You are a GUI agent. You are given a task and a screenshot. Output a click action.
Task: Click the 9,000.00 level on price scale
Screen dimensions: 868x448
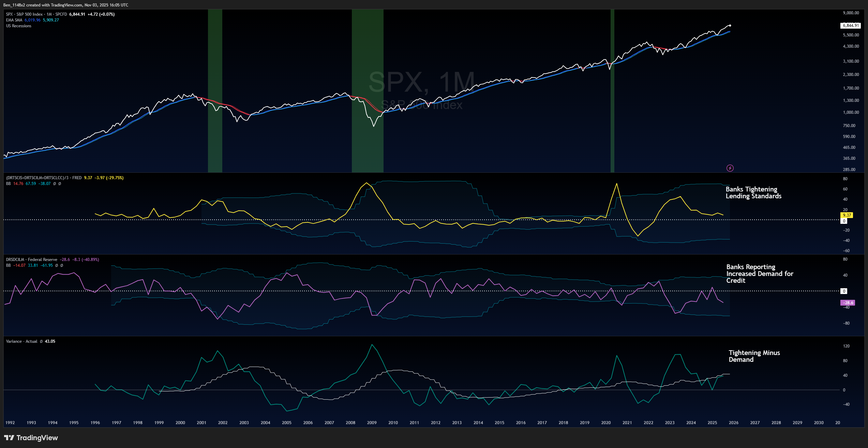851,13
